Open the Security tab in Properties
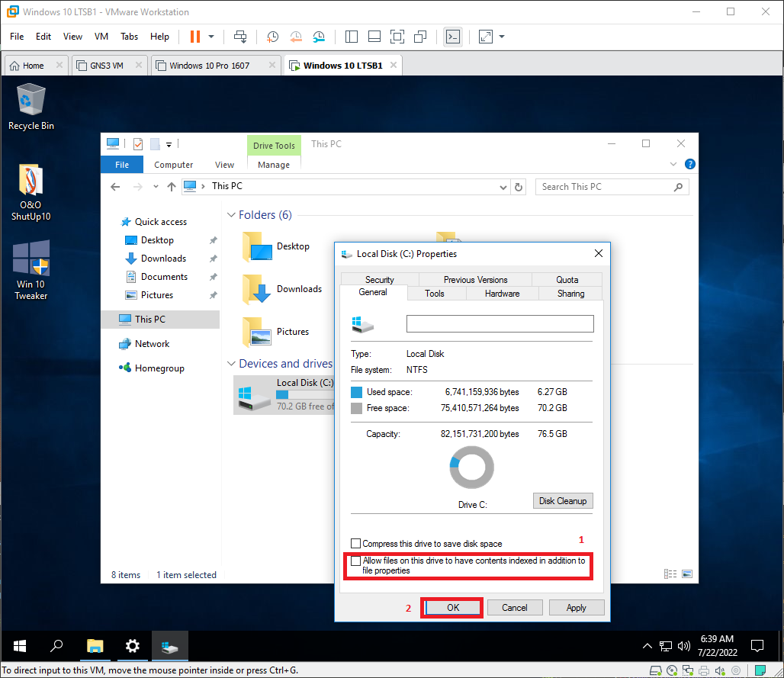This screenshot has height=678, width=784. click(380, 279)
